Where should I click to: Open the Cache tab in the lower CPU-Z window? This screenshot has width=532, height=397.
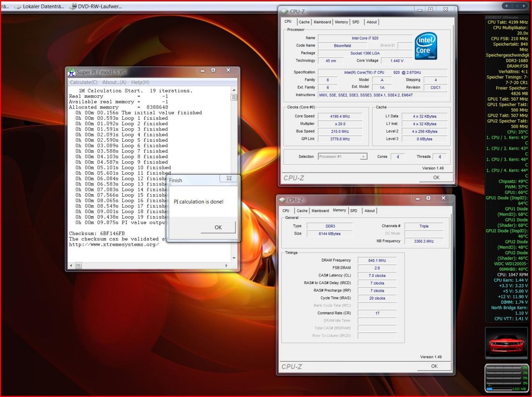[302, 211]
